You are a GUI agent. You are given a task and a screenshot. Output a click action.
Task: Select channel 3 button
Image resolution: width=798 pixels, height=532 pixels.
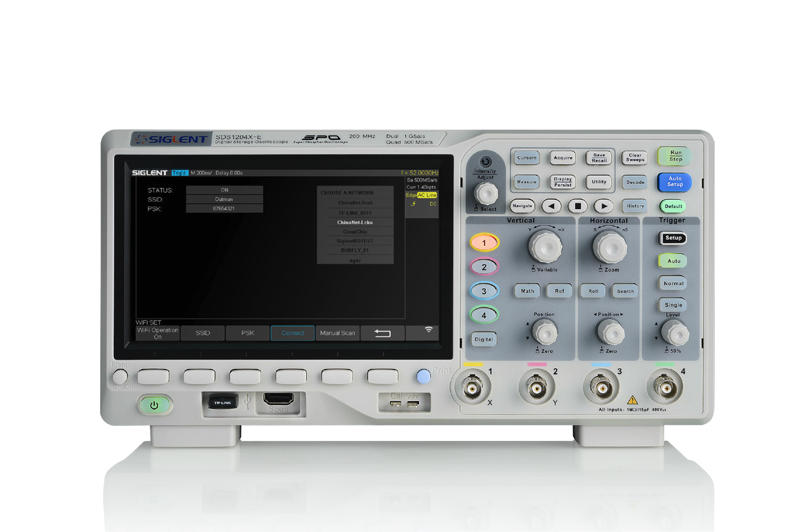click(484, 291)
